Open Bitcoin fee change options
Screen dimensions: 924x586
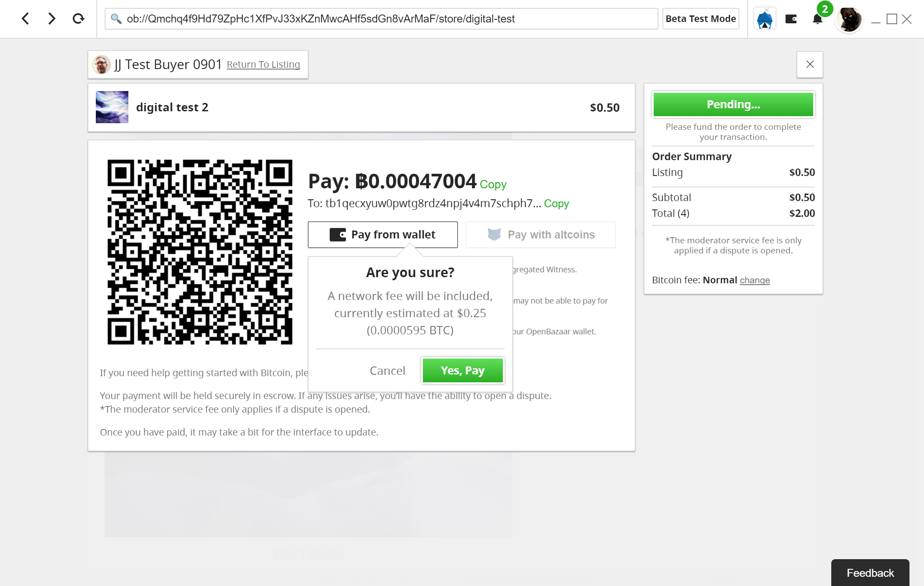point(754,280)
